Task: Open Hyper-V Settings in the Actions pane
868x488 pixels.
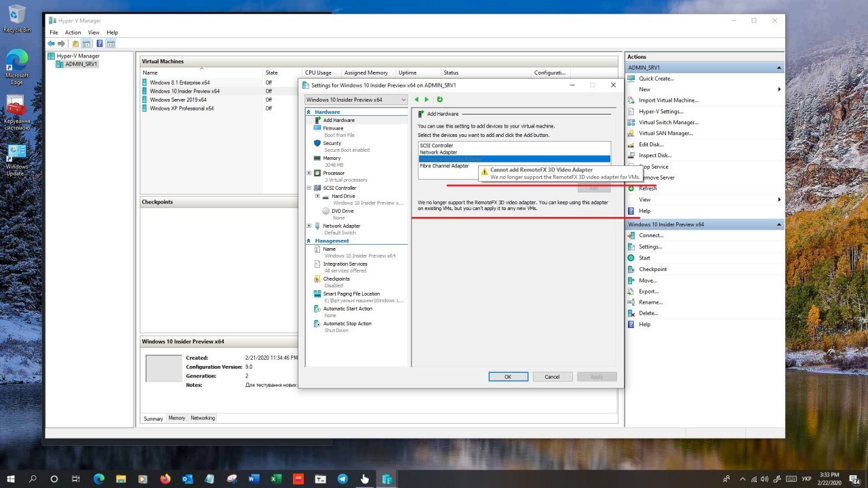Action: click(661, 111)
